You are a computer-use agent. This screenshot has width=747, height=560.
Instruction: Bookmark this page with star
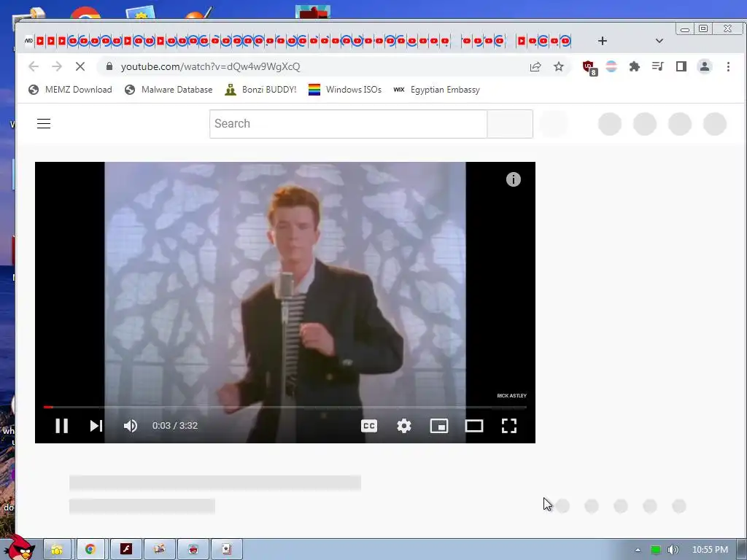(559, 66)
